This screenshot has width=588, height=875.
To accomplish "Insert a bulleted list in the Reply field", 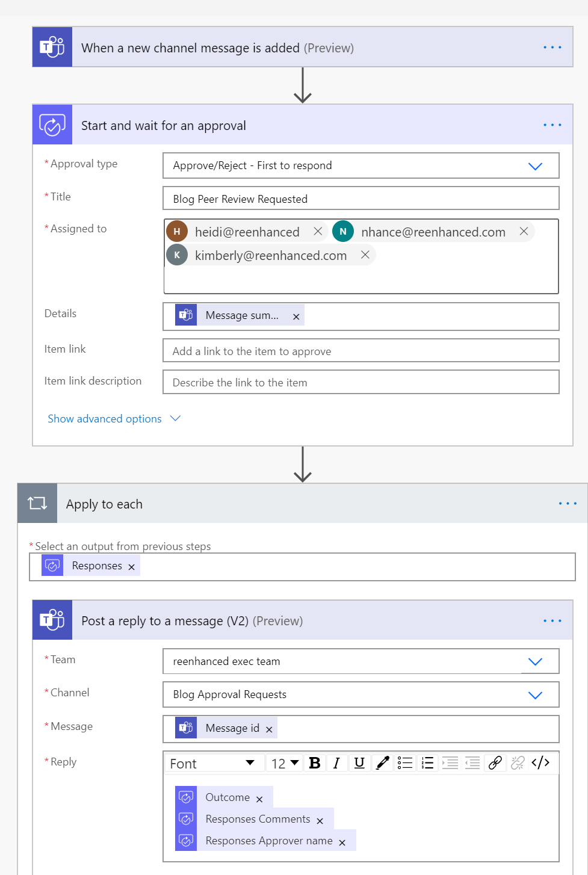I will (405, 762).
